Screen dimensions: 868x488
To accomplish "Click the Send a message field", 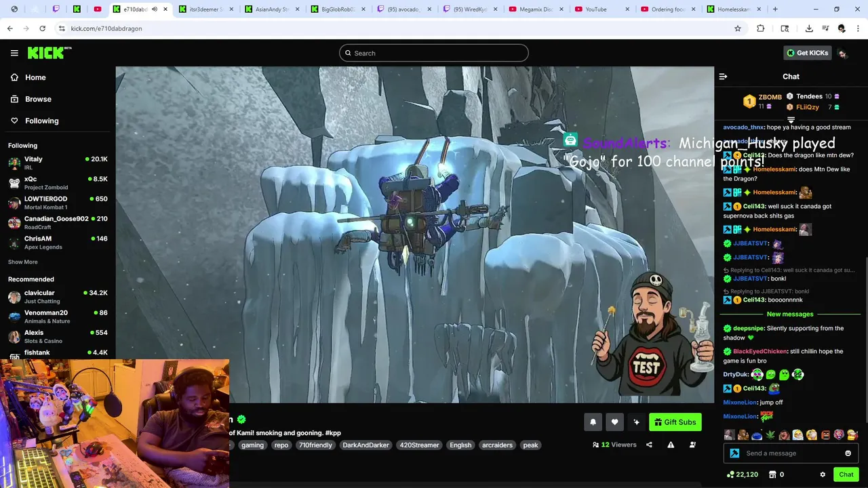I will point(790,453).
